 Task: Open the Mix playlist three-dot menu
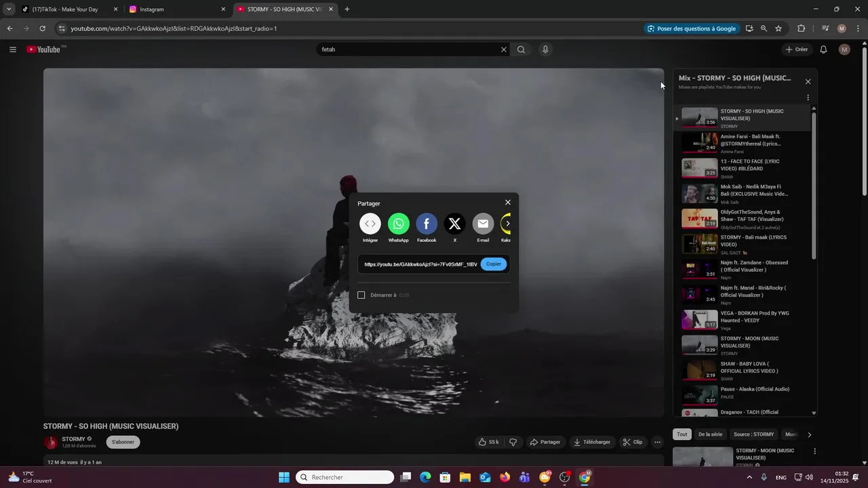tap(808, 98)
